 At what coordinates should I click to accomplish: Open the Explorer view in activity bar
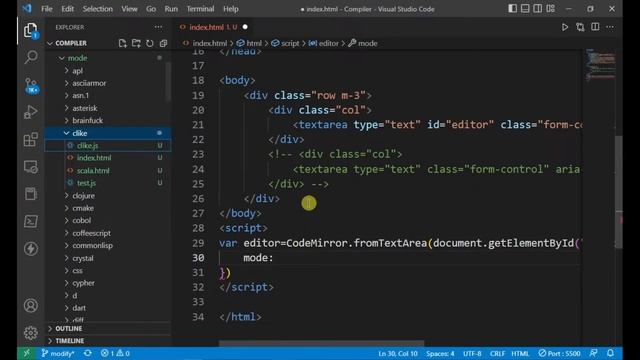pyautogui.click(x=31, y=30)
